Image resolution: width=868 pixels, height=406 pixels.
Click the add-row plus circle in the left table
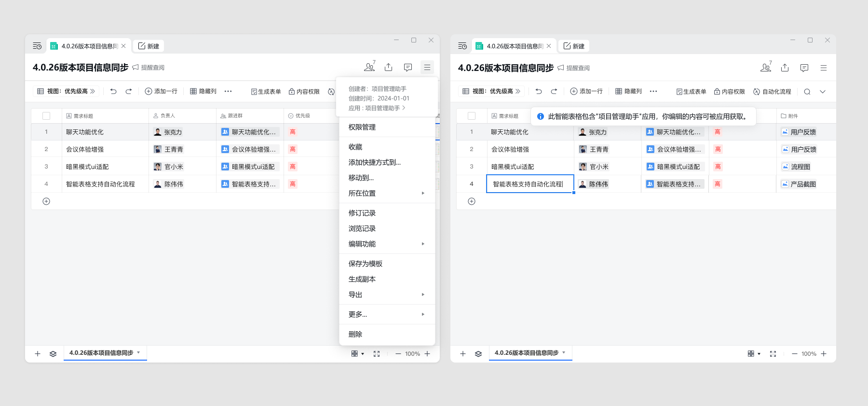tap(46, 201)
